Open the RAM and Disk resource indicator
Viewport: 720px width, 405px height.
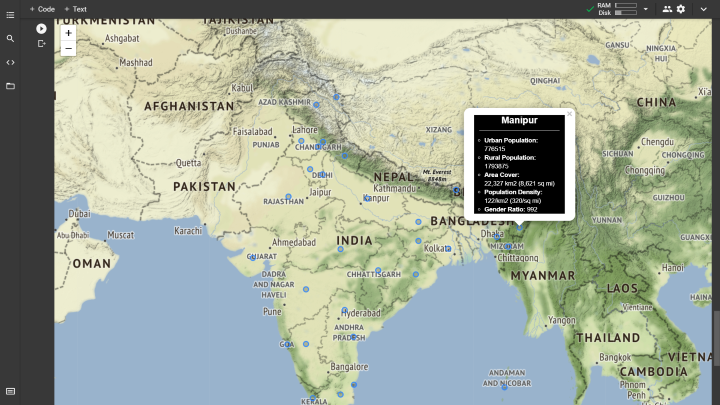pos(618,9)
